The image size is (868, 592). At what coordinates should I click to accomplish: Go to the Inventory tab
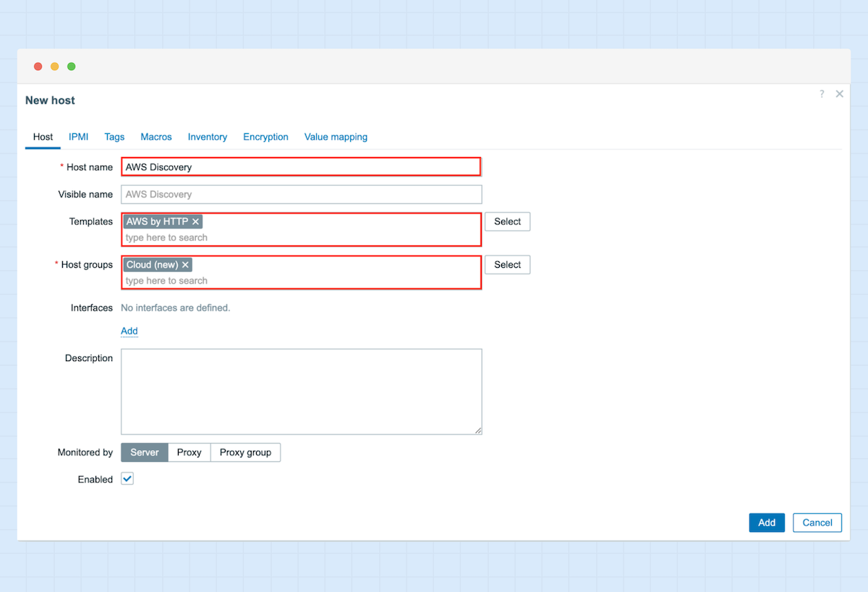[x=208, y=137]
